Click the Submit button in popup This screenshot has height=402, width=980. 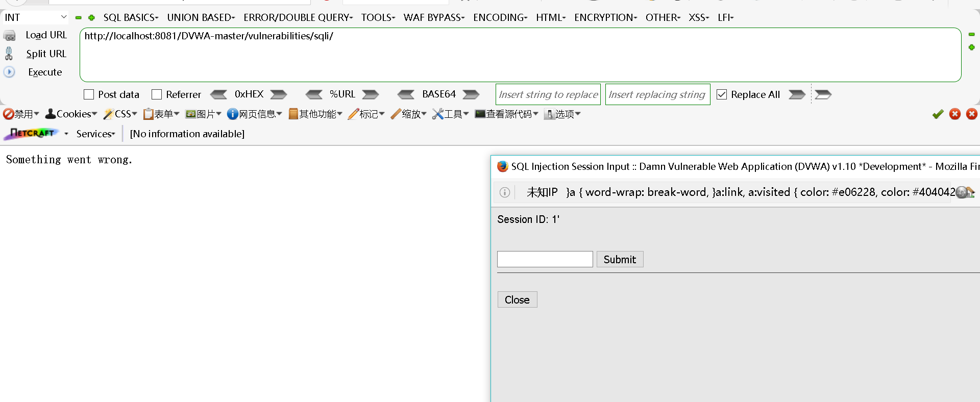(x=620, y=259)
